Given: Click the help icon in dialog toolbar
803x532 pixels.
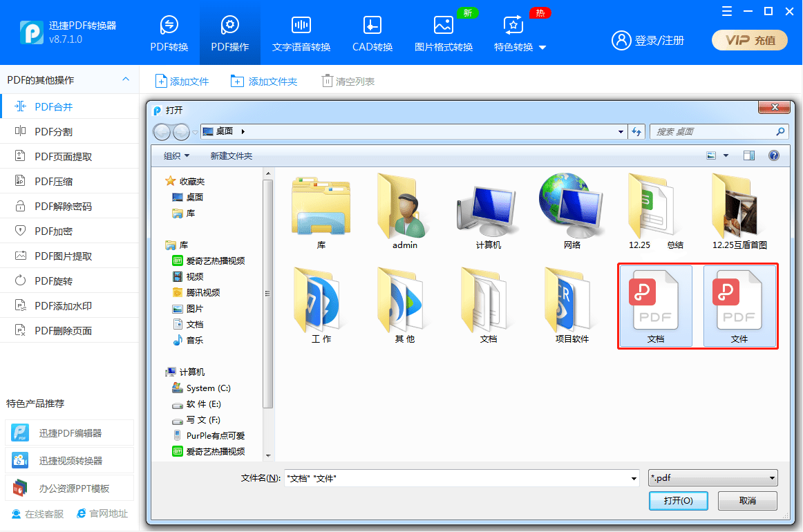Looking at the screenshot, I should click(x=774, y=156).
